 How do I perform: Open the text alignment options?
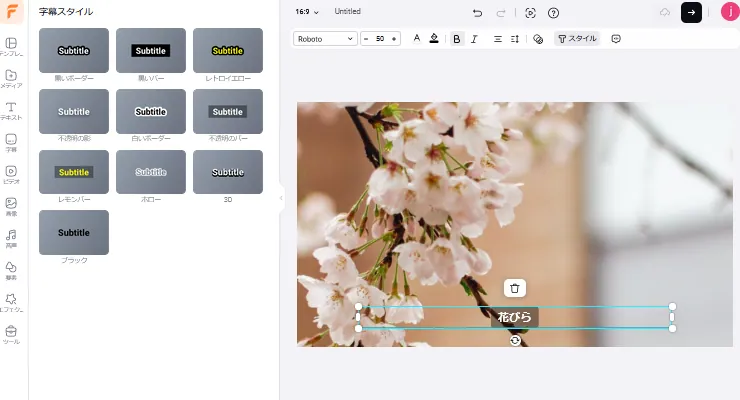[497, 39]
